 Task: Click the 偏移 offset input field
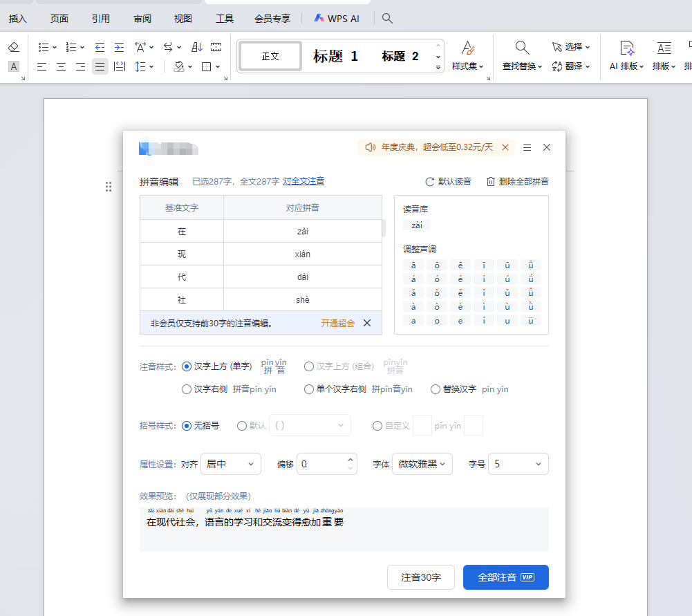click(321, 464)
